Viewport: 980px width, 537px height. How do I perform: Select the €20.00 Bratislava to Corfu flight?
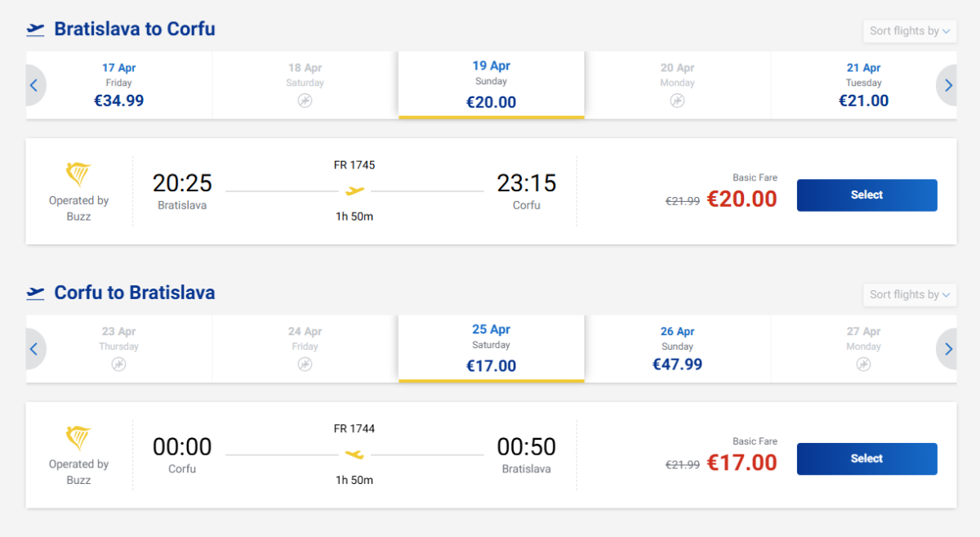[x=866, y=195]
